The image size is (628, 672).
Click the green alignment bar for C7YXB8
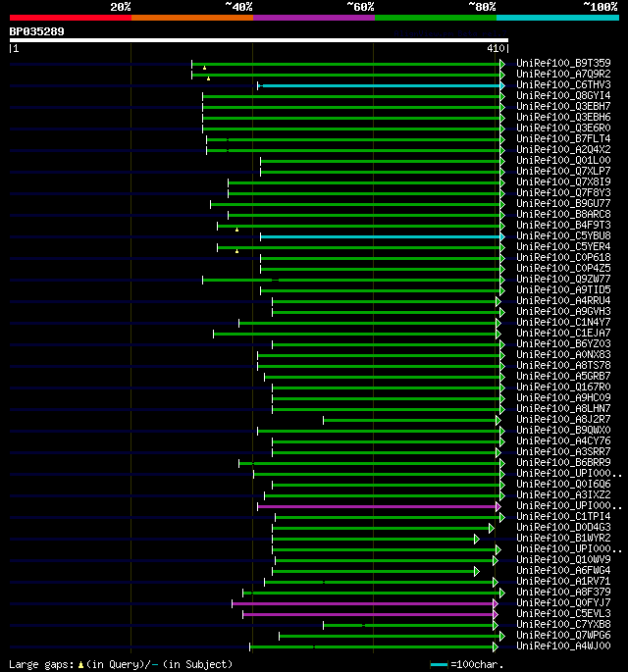coord(408,625)
